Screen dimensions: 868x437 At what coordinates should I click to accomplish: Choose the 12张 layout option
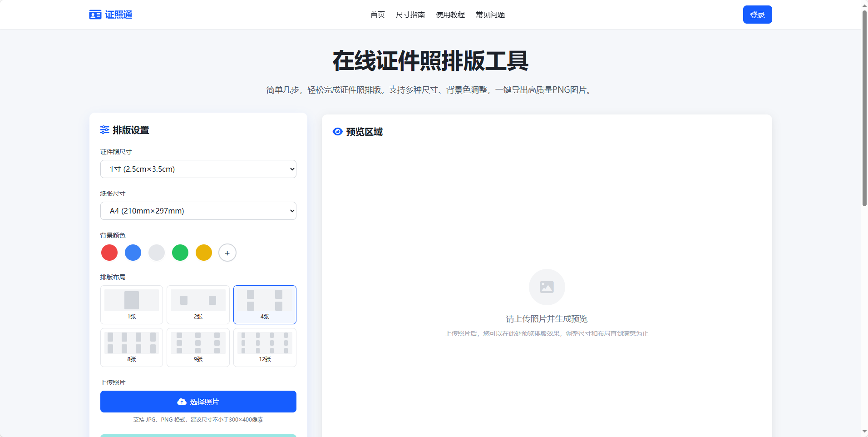tap(265, 348)
